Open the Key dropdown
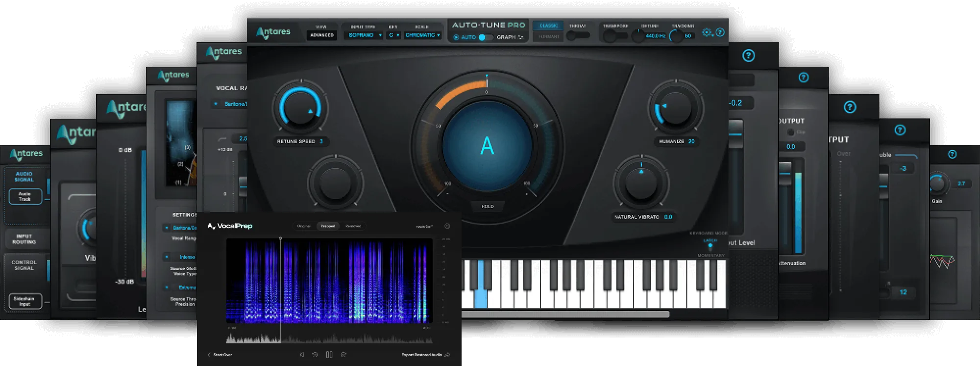The height and width of the screenshot is (366, 980). 393,35
